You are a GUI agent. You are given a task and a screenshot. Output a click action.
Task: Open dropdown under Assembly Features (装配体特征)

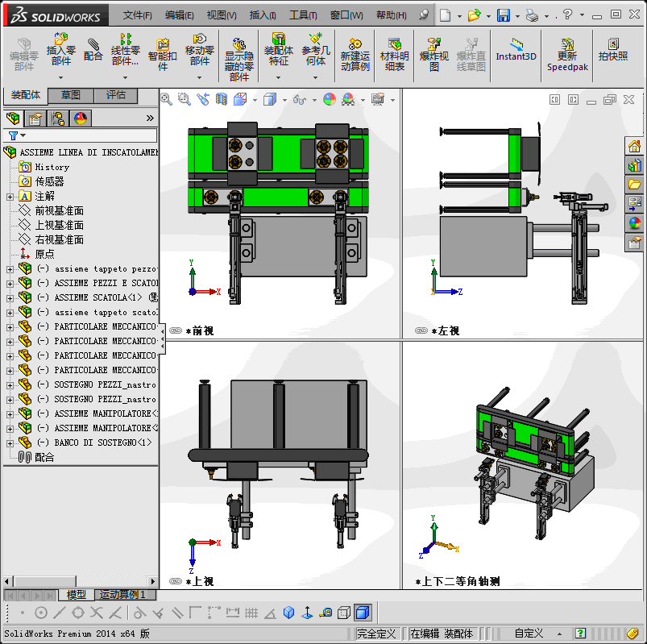click(x=279, y=77)
